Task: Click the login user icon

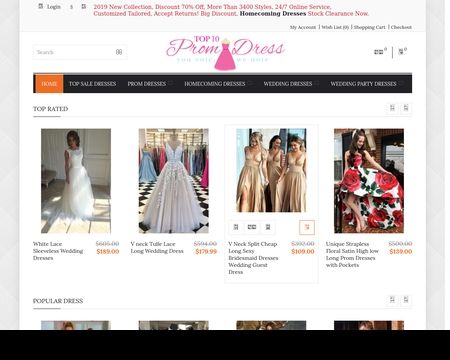Action: click(x=41, y=6)
